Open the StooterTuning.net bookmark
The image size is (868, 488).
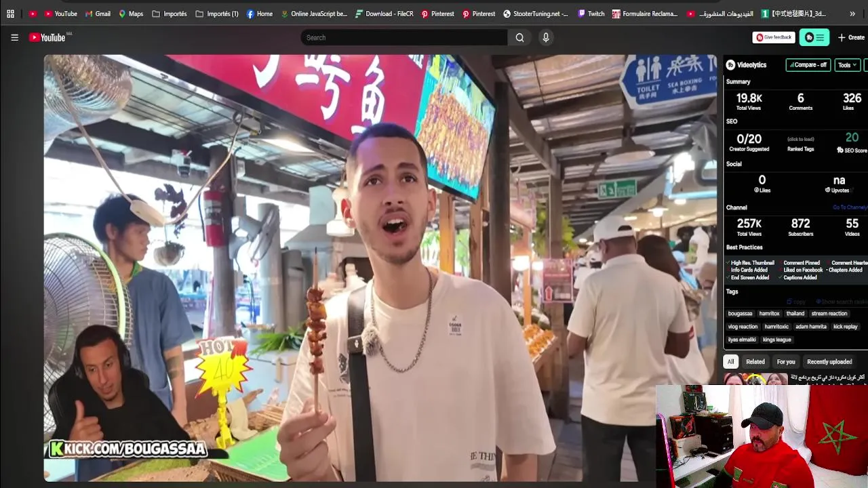click(536, 14)
